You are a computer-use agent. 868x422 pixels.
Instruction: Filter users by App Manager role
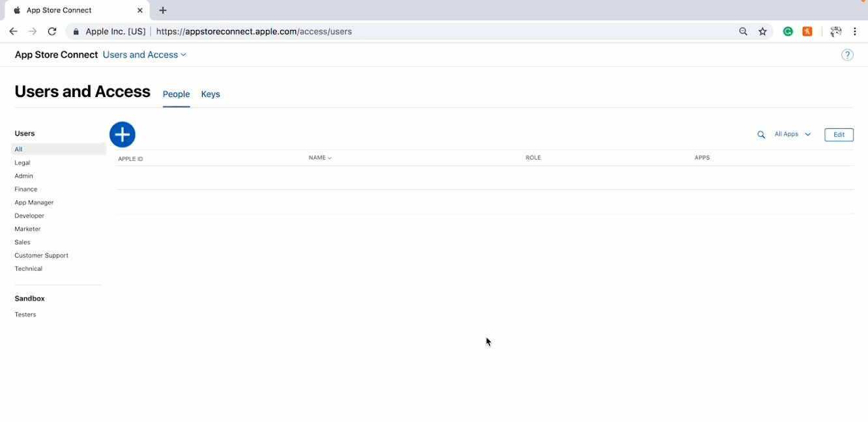tap(34, 203)
